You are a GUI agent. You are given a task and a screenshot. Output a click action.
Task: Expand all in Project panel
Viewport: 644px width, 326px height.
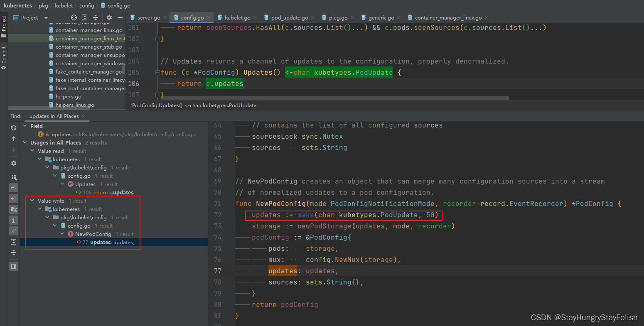tap(85, 17)
